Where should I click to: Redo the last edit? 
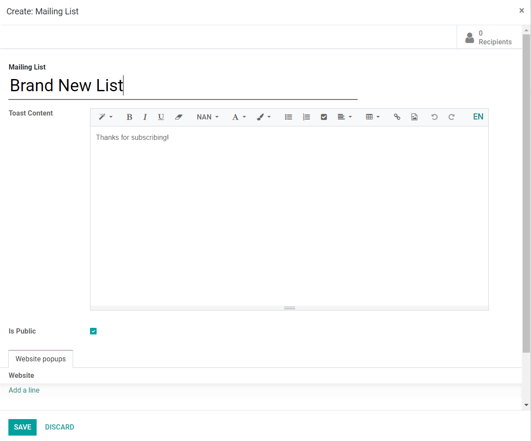tap(451, 117)
